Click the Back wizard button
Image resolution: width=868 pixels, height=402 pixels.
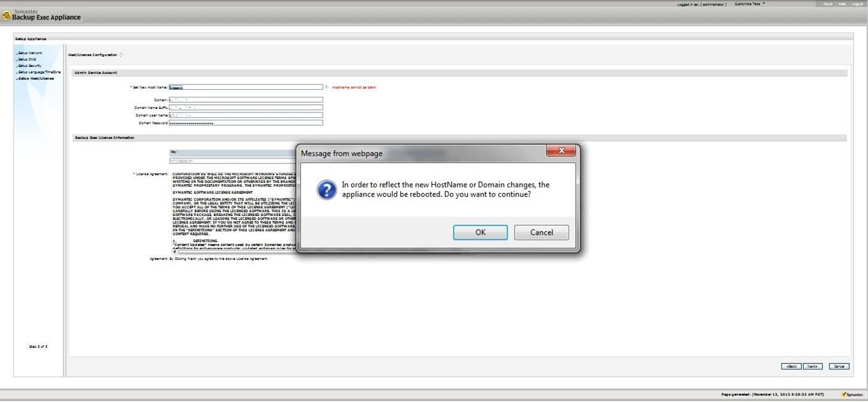point(791,366)
